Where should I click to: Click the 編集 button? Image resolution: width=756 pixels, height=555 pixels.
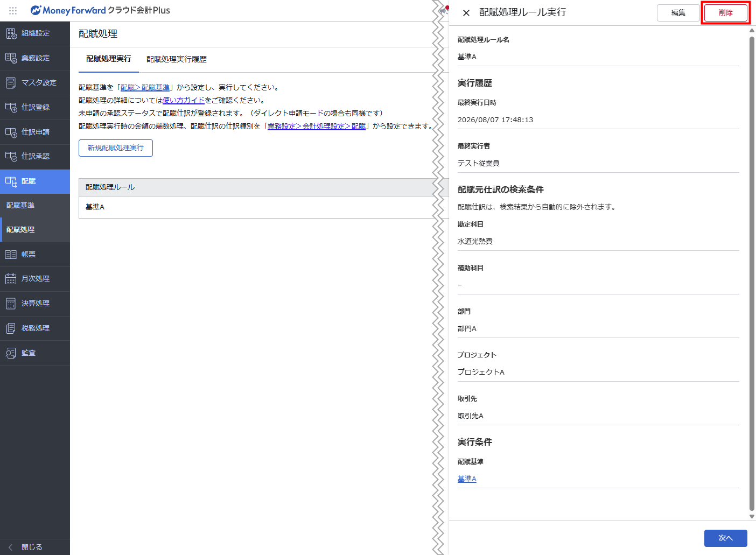click(678, 13)
